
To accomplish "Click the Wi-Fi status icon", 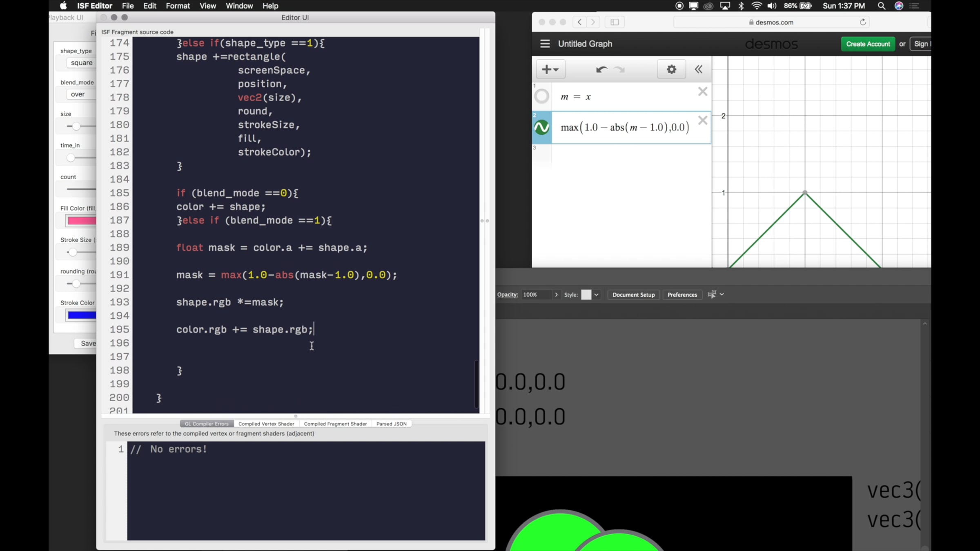I will [x=757, y=6].
